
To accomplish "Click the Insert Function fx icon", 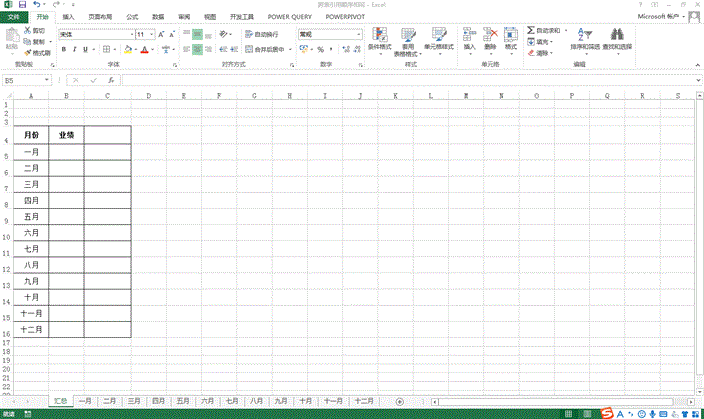I will click(110, 80).
